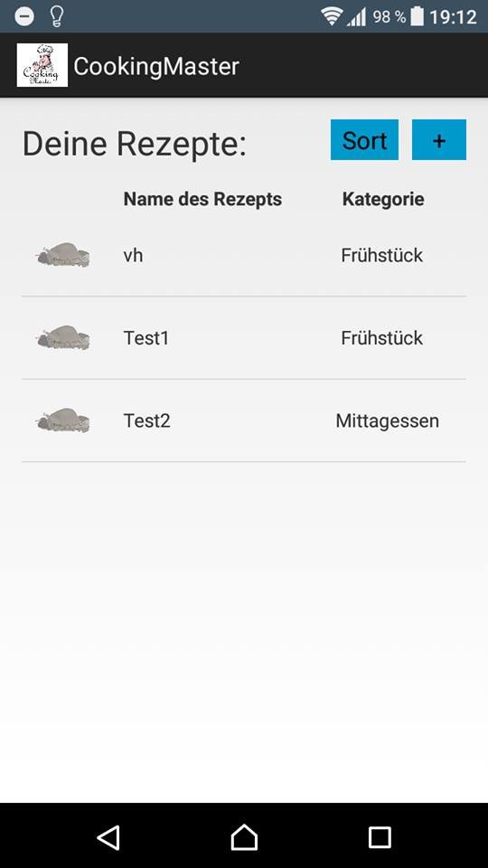488x868 pixels.
Task: Tap the CookingMaster app logo
Action: tap(42, 65)
